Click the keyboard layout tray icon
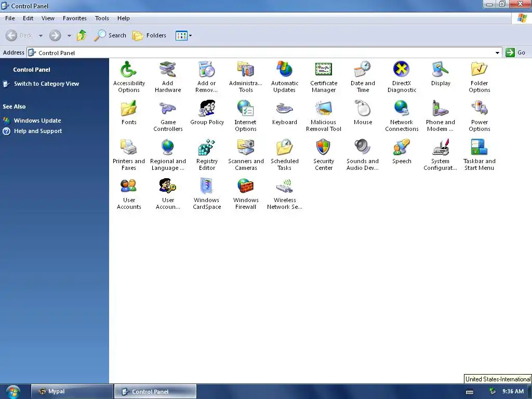Viewport: 532px width, 399px height. click(x=470, y=392)
